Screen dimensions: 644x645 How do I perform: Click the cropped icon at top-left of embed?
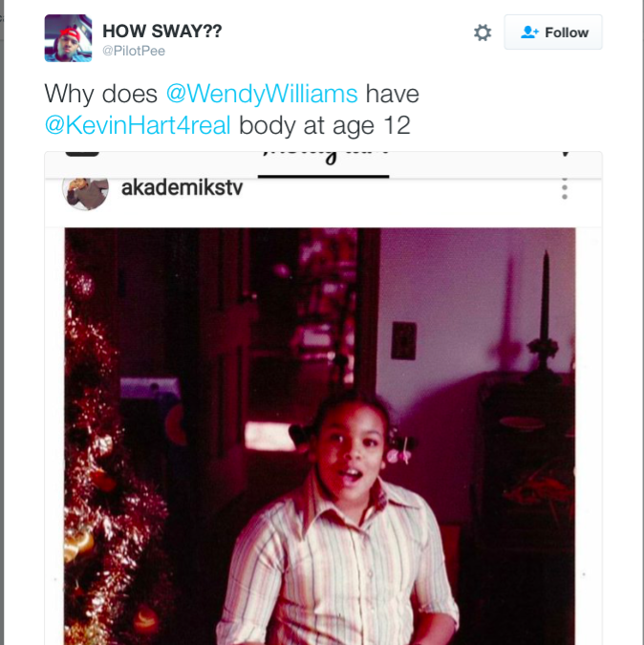click(81, 153)
